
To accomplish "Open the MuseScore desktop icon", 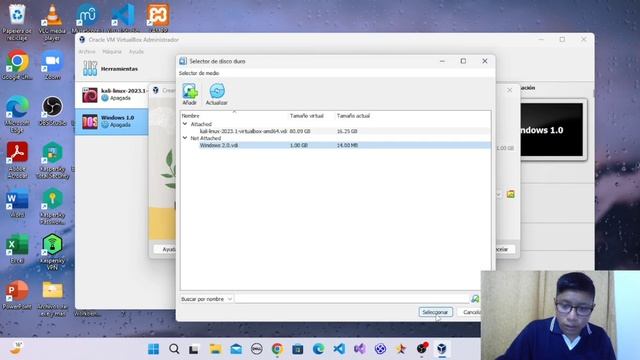I will pos(87,18).
